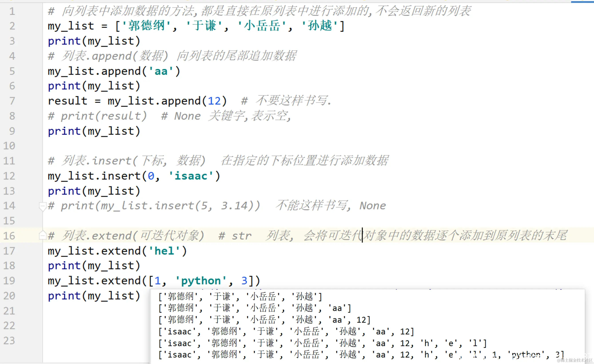Collapse the fold marker on line 16

(x=43, y=235)
